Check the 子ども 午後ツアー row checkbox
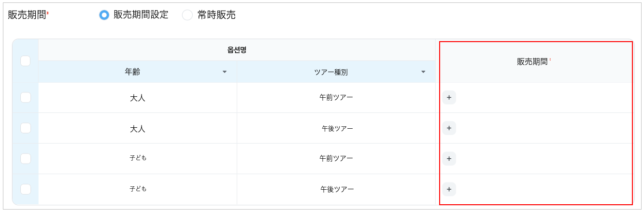The height and width of the screenshot is (212, 644). 26,189
